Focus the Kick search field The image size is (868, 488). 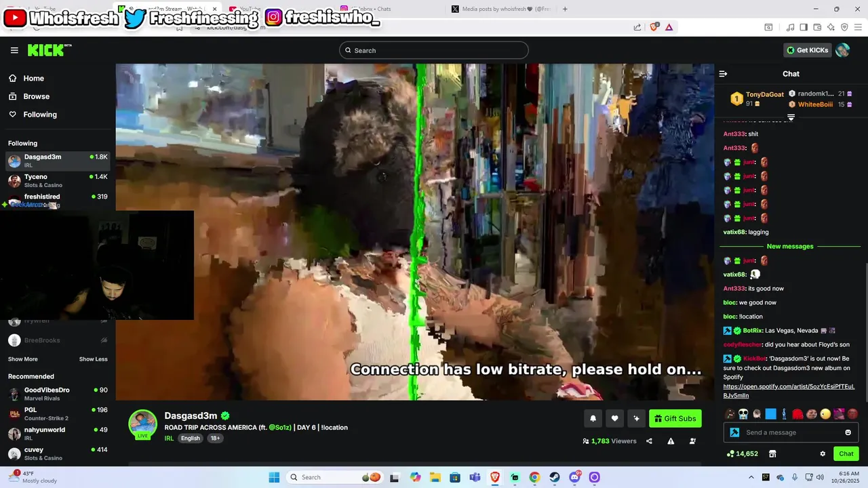click(x=434, y=50)
